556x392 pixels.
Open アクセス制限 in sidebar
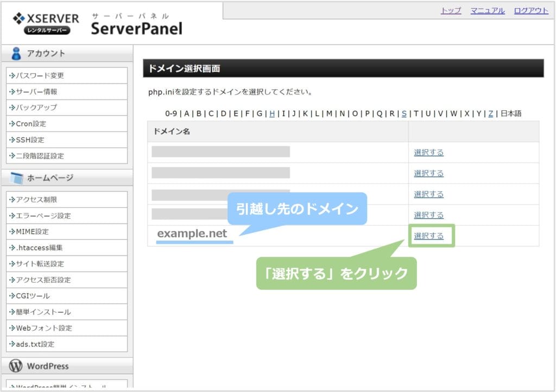67,200
